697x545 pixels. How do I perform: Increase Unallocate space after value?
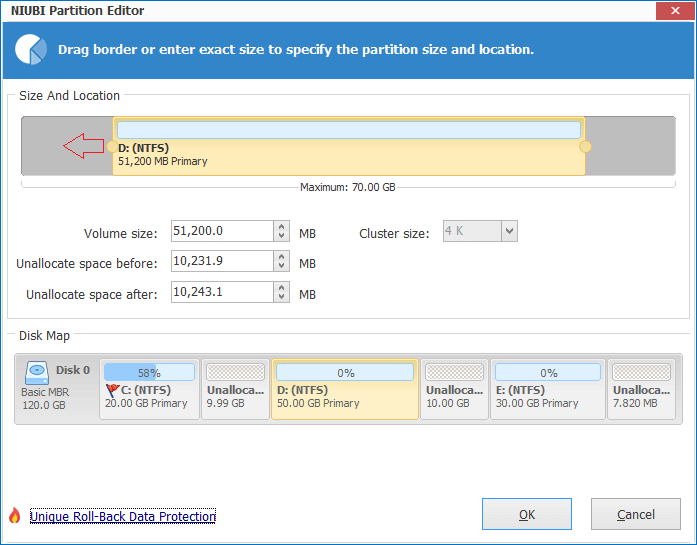(x=281, y=287)
